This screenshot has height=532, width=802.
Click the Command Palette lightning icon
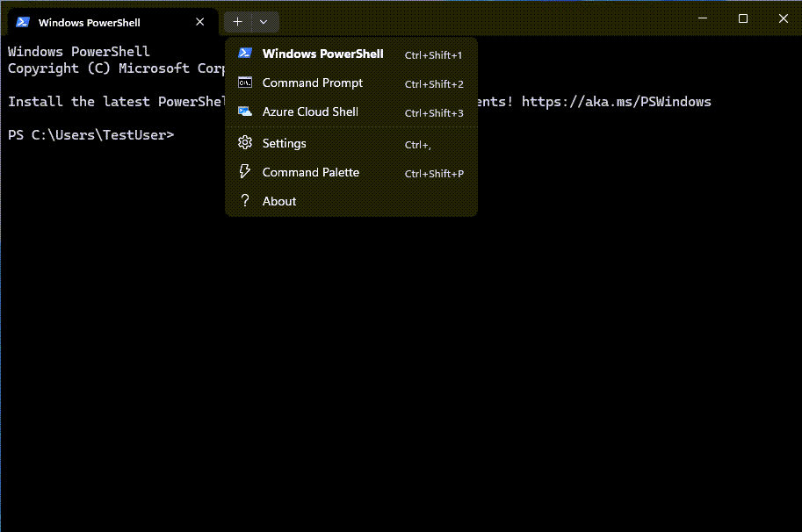click(x=245, y=171)
